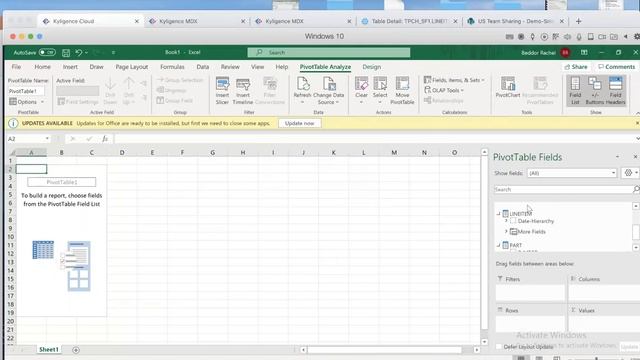The image size is (640, 360).
Task: Open the Comments button
Action: pos(617,67)
